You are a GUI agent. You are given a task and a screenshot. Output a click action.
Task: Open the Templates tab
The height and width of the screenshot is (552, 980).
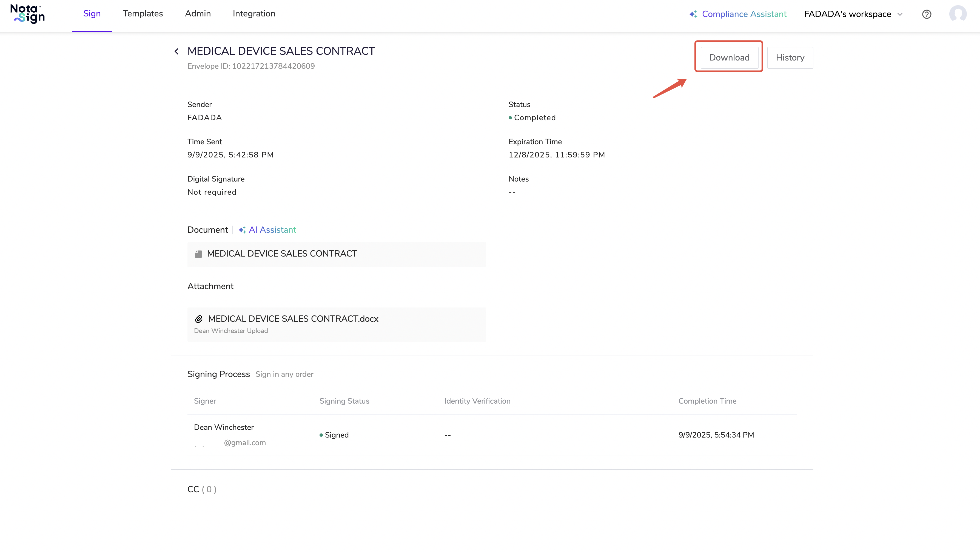tap(143, 14)
